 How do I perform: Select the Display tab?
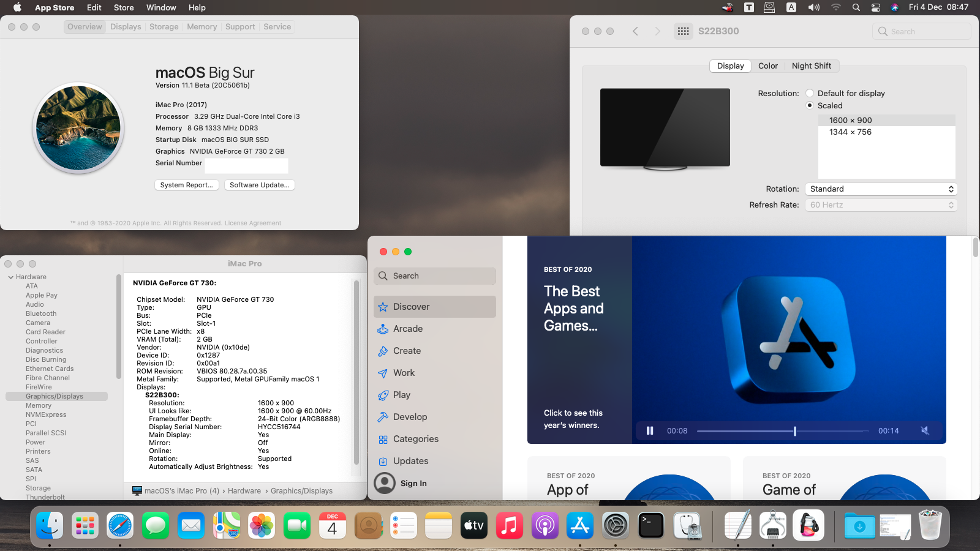coord(730,66)
